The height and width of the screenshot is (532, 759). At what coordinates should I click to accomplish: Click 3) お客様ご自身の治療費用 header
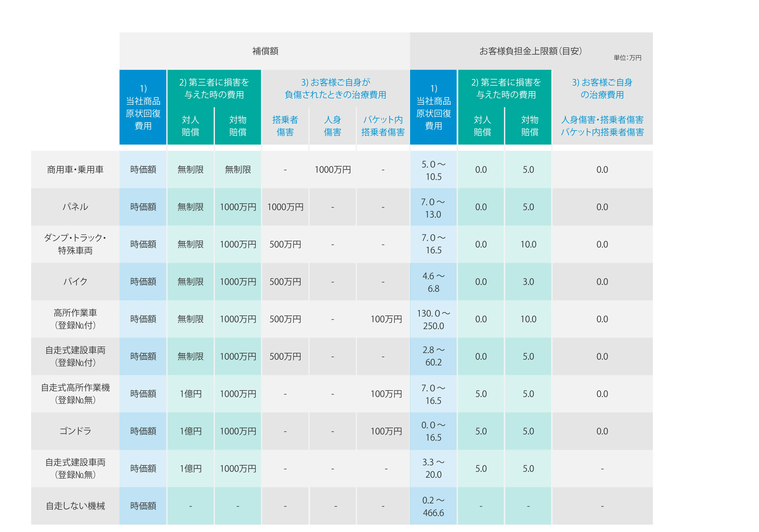click(602, 88)
